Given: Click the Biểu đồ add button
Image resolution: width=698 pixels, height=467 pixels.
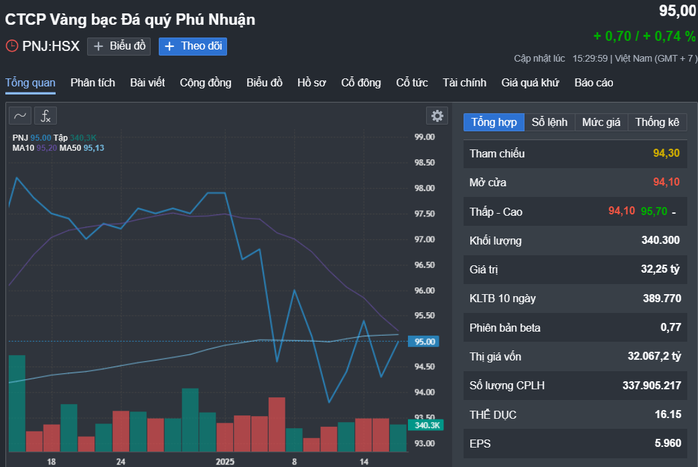Looking at the screenshot, I should (x=119, y=46).
